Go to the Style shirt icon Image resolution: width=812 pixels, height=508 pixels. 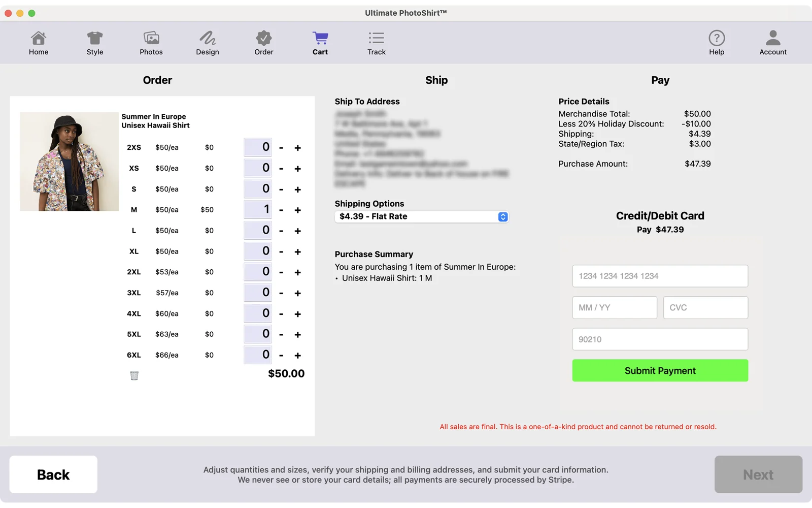[95, 43]
